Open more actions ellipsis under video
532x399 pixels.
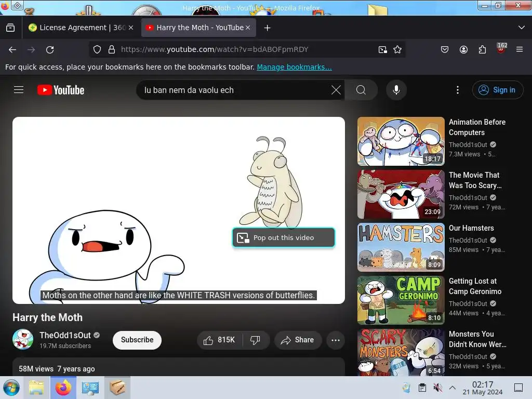click(336, 340)
